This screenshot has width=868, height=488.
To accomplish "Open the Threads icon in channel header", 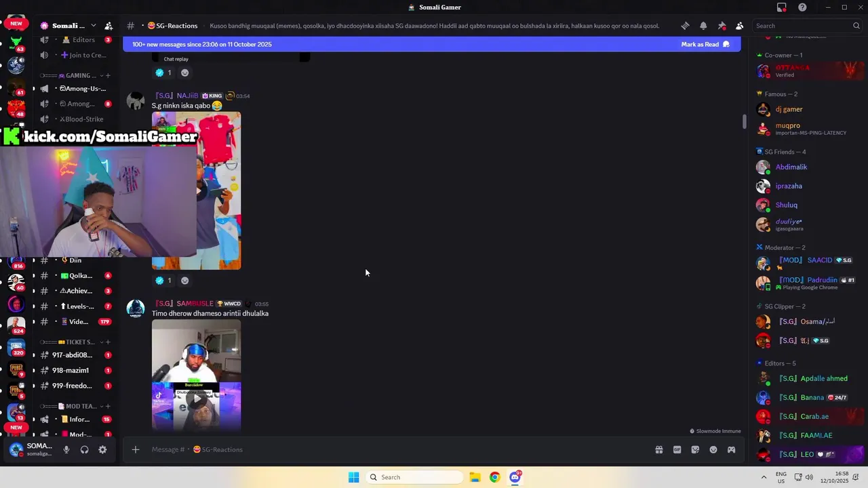I will tap(685, 26).
